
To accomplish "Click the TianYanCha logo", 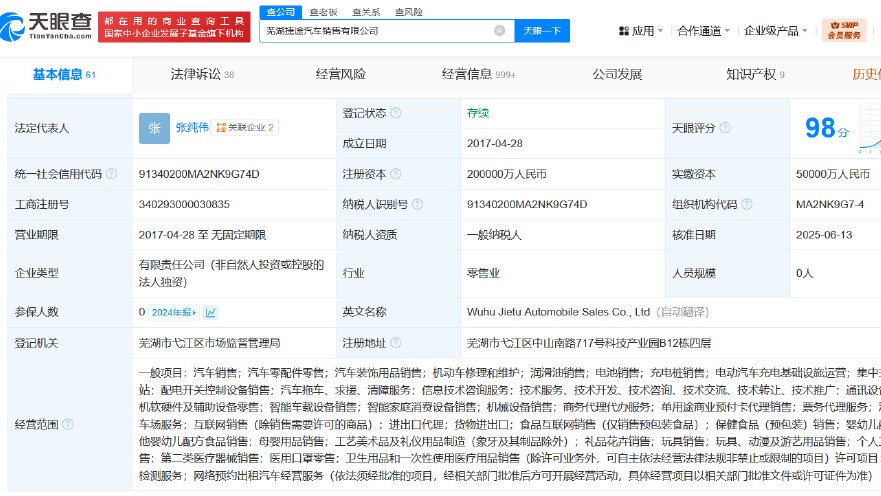I will click(x=46, y=26).
